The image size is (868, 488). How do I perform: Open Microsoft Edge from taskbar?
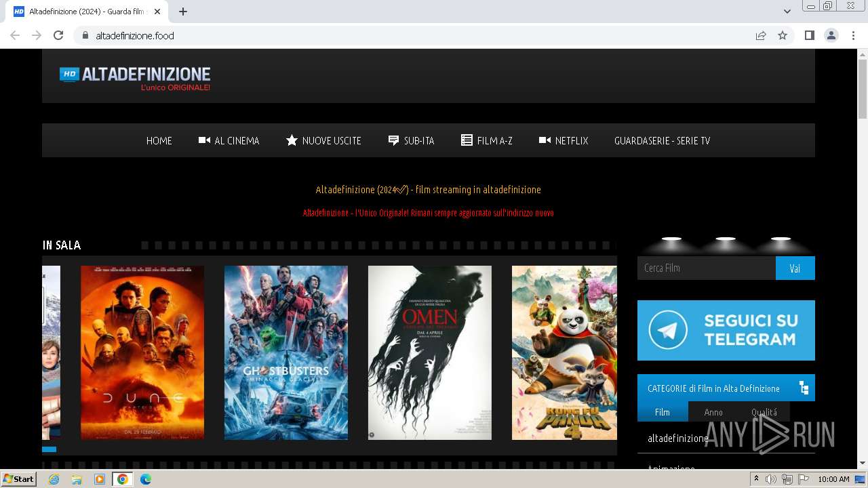pos(146,479)
